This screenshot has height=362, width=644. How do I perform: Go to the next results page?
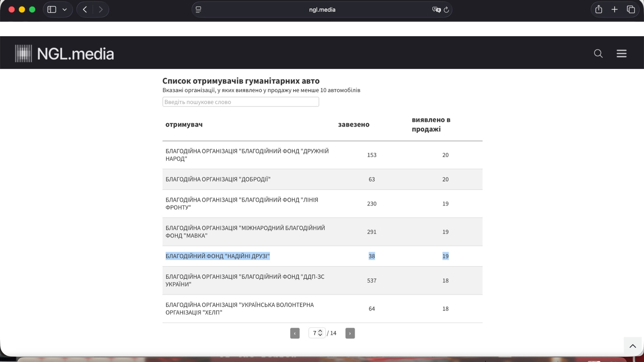tap(350, 333)
